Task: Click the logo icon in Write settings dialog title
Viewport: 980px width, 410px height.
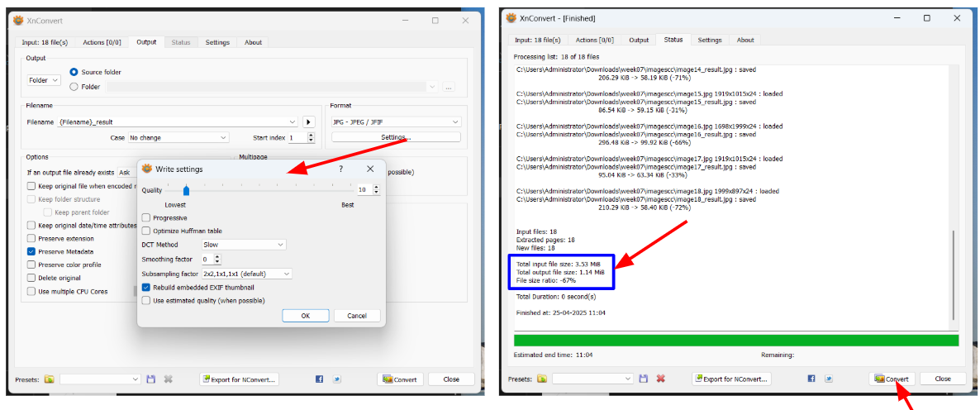Action: coord(148,169)
